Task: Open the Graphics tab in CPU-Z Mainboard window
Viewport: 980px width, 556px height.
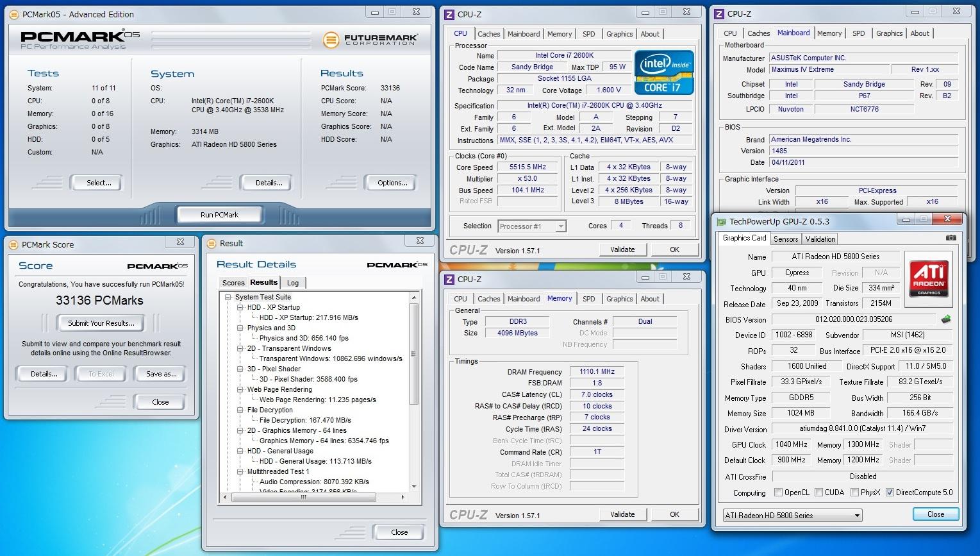Action: tap(889, 33)
